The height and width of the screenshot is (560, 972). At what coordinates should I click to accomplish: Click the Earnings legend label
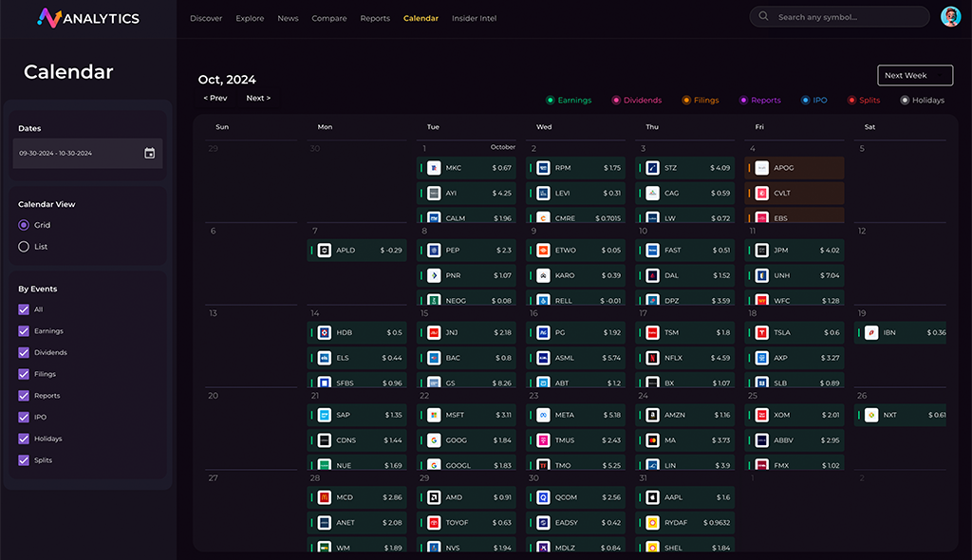pos(574,100)
